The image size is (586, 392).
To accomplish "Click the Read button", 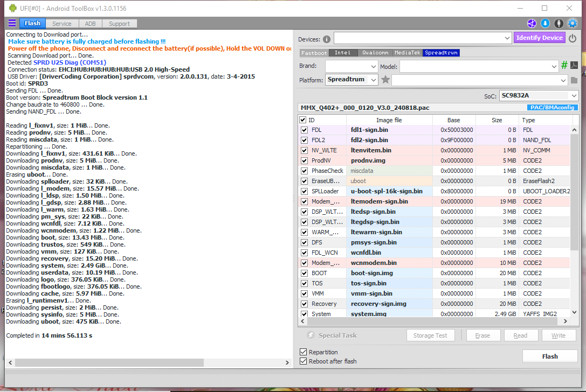I will pos(520,335).
